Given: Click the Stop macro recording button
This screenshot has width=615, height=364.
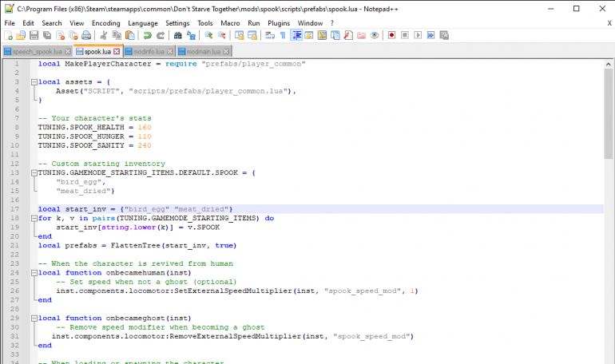Looking at the screenshot, I should (x=405, y=36).
